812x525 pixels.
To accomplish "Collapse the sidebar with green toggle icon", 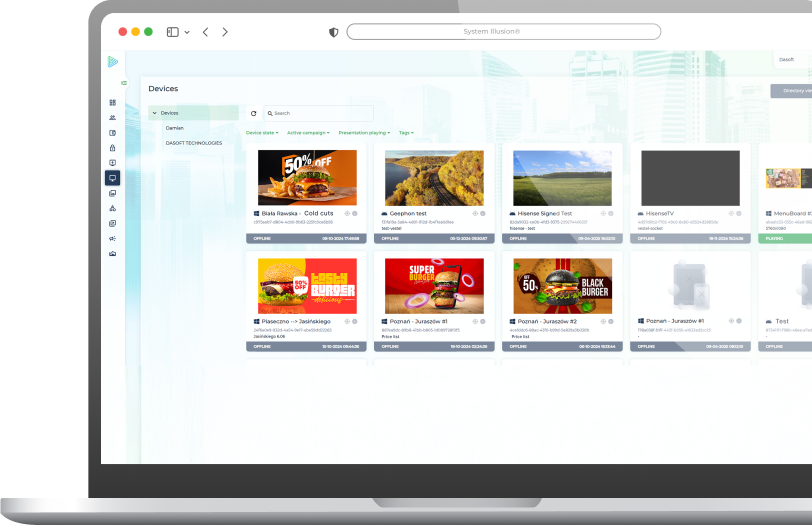I will click(123, 83).
